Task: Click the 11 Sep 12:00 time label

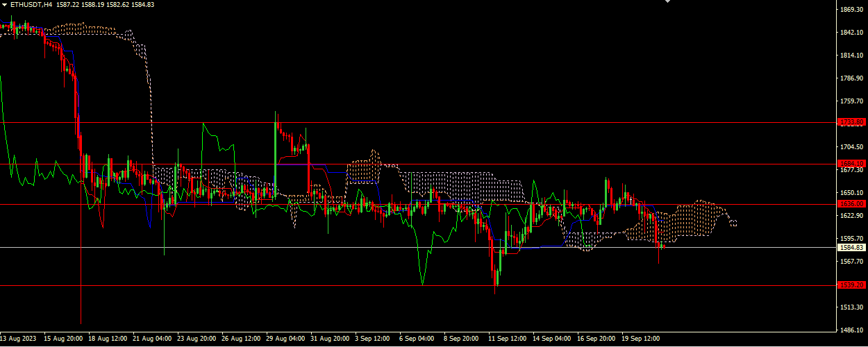Action: tap(507, 339)
